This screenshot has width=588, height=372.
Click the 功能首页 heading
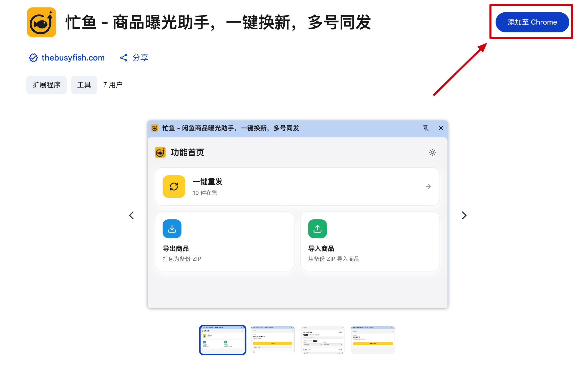pyautogui.click(x=187, y=152)
